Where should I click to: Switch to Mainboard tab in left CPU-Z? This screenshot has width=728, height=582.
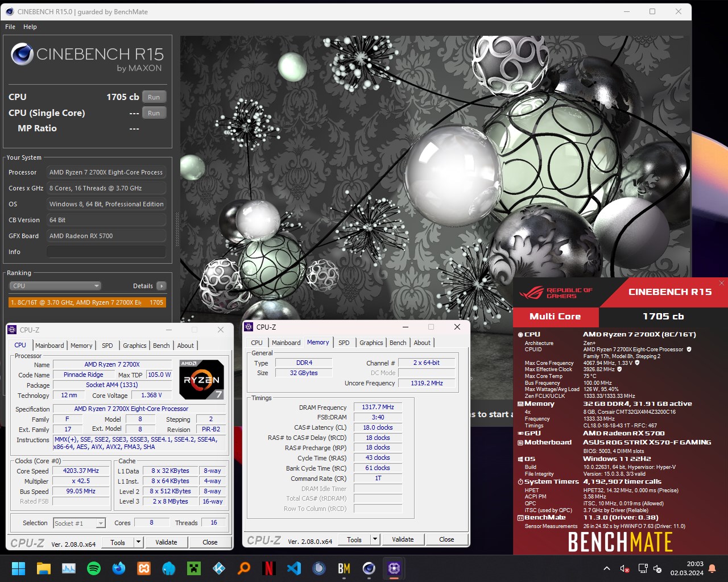tap(49, 346)
